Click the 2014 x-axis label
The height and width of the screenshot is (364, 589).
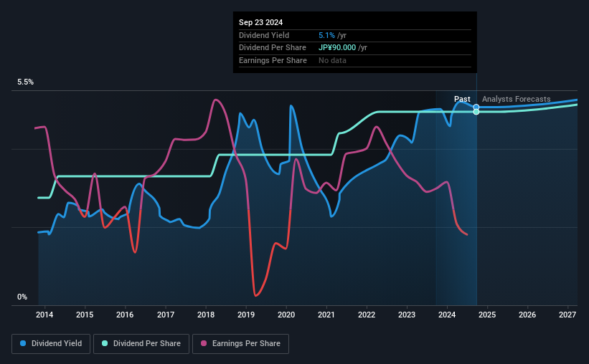pyautogui.click(x=44, y=315)
